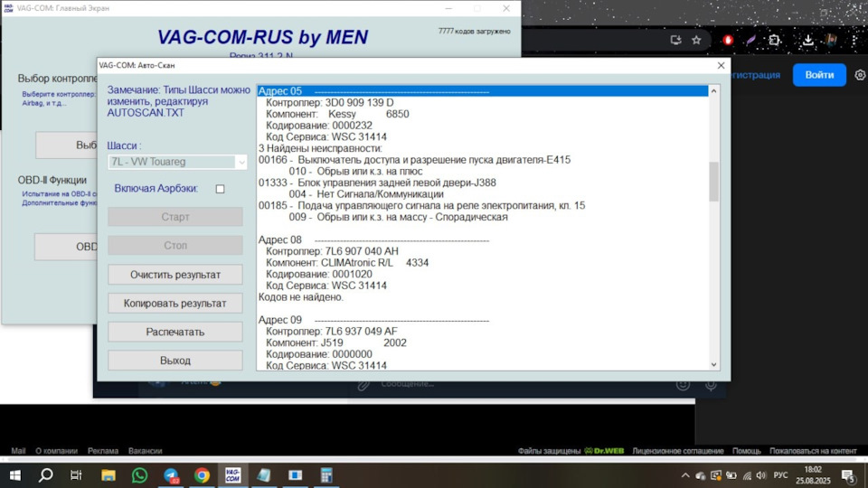
Task: Select the Компонент: Kessy 6850 line
Action: (x=337, y=114)
